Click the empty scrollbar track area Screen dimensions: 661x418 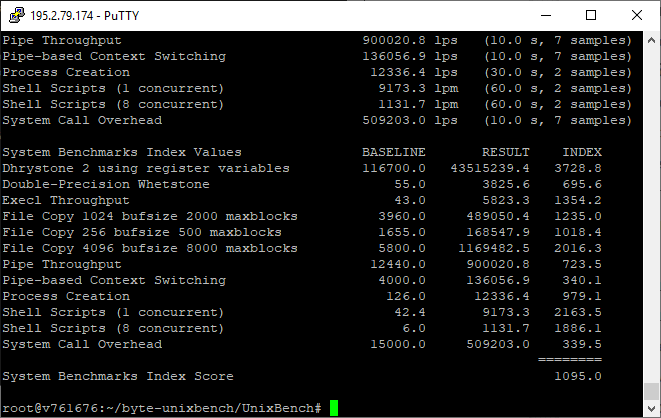click(651, 215)
